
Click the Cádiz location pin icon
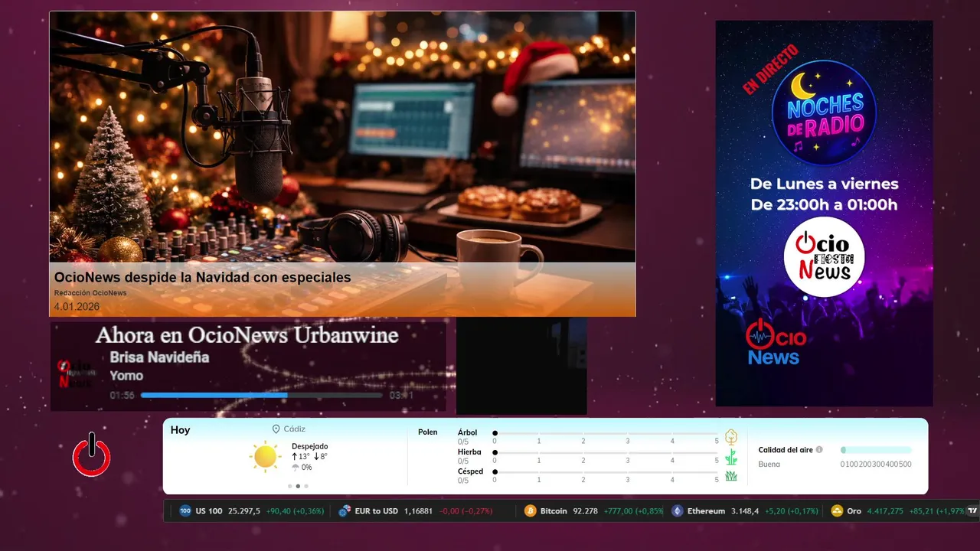276,429
